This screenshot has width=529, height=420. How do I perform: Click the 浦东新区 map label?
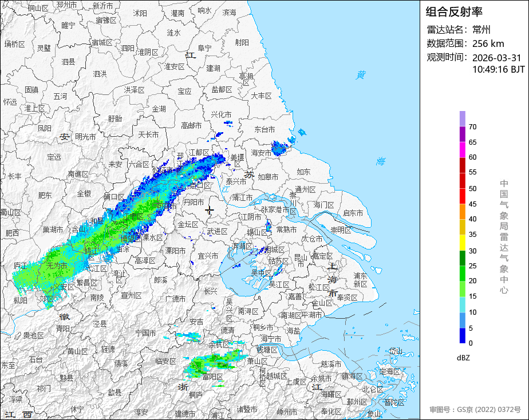pyautogui.click(x=360, y=280)
